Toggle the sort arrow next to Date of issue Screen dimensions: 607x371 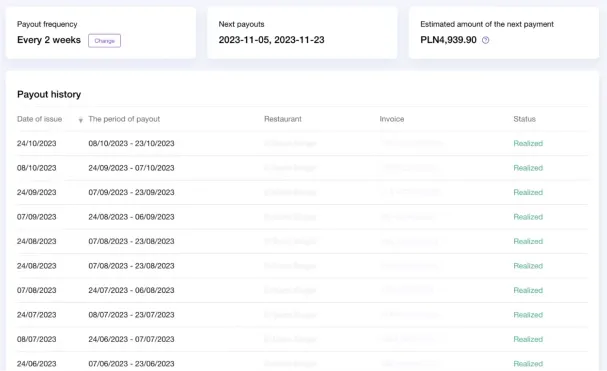coord(81,120)
